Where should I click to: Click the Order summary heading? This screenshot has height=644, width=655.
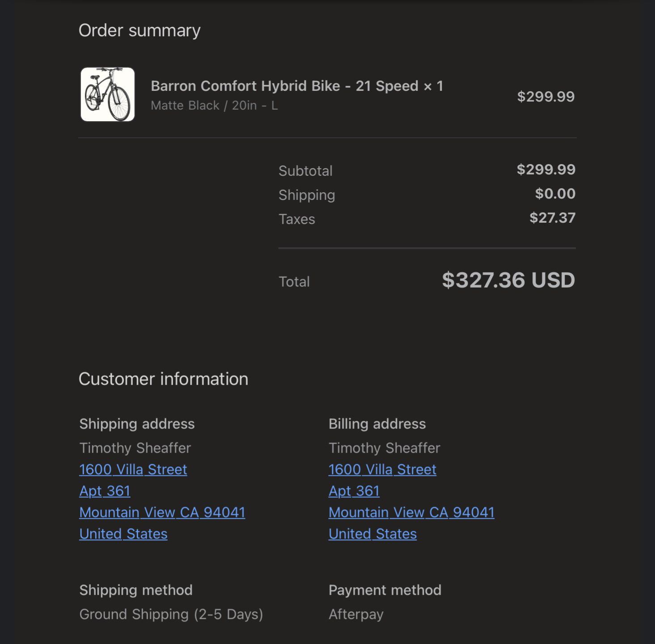point(139,30)
